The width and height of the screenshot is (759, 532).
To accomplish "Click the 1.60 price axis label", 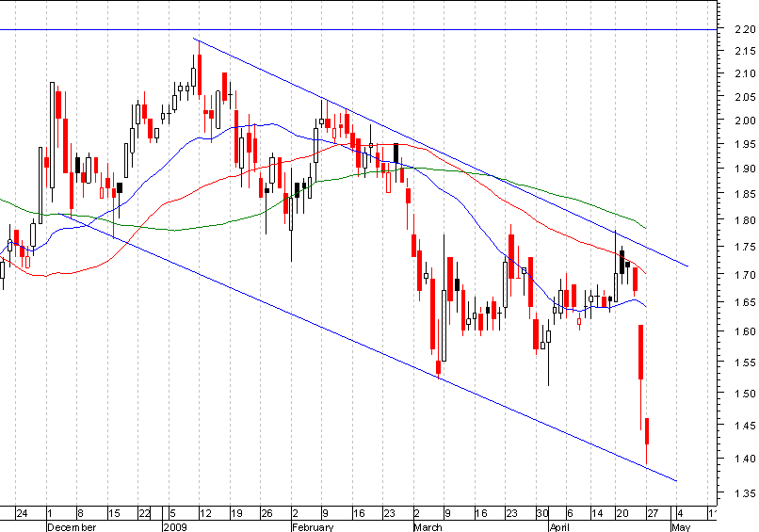I will [745, 331].
